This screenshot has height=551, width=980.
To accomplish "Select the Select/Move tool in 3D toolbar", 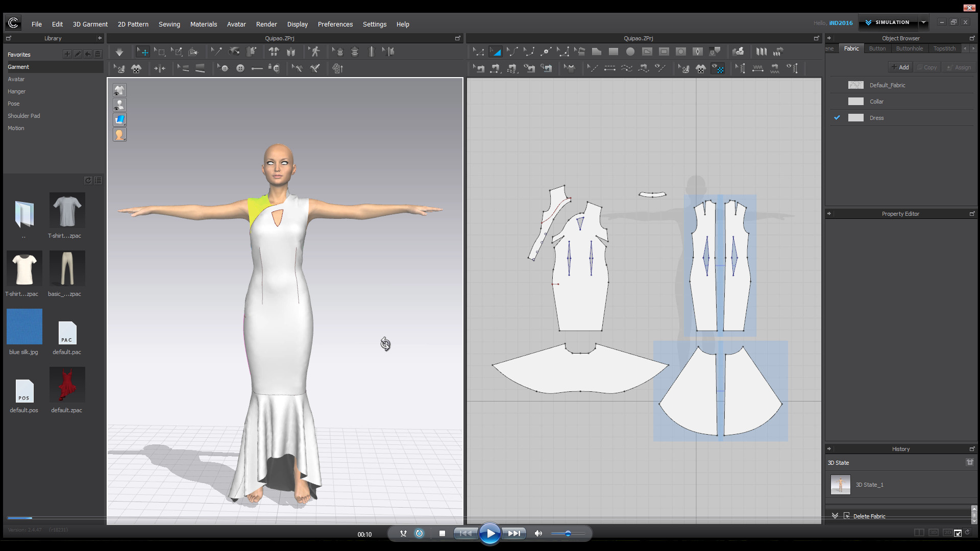I will (143, 52).
